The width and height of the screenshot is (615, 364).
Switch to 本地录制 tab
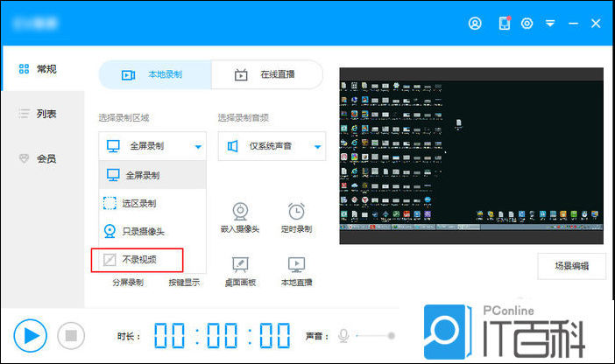pos(155,74)
